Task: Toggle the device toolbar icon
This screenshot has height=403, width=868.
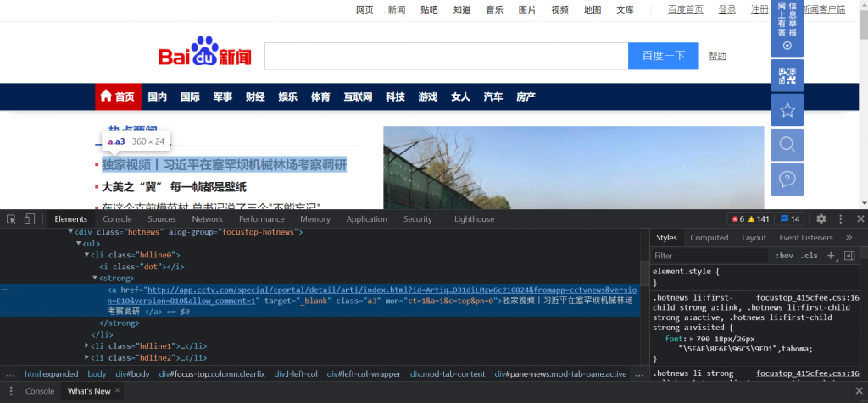Action: 30,219
